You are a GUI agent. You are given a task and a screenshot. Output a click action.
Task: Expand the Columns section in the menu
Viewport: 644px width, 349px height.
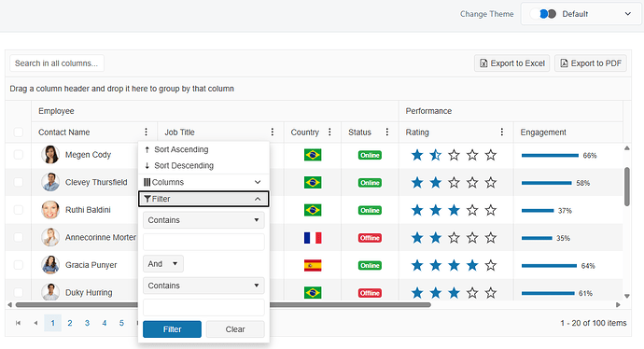click(x=203, y=182)
